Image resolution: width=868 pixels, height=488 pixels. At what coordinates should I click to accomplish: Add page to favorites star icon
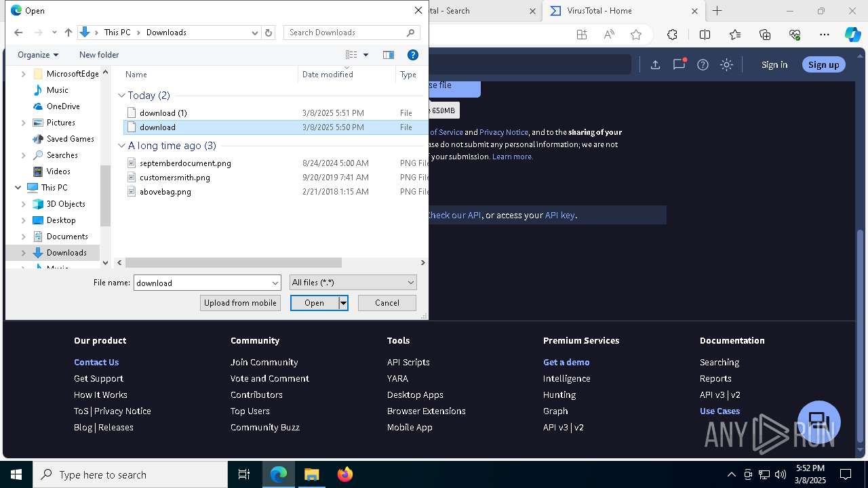(x=635, y=35)
